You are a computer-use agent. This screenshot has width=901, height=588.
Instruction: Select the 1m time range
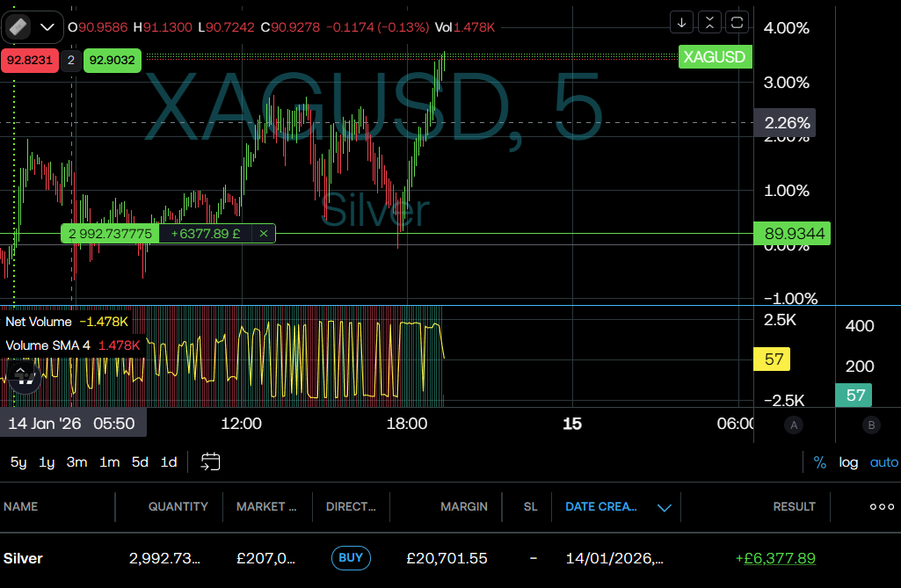(109, 462)
